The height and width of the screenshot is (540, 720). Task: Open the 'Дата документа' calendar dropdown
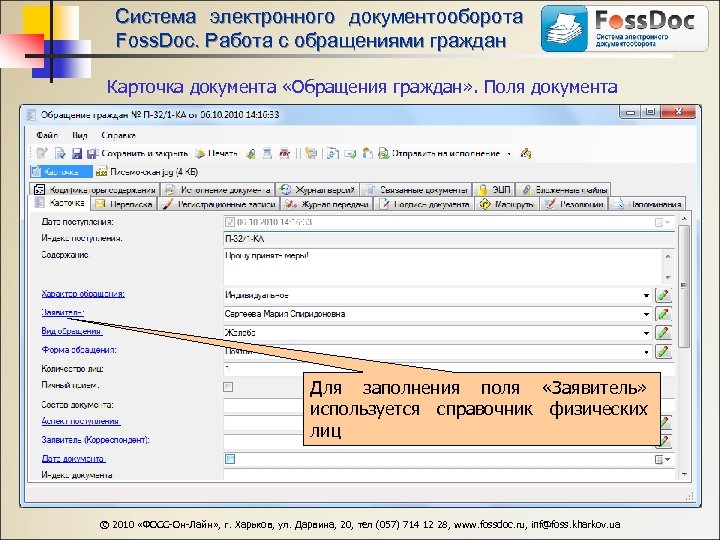coord(663,459)
